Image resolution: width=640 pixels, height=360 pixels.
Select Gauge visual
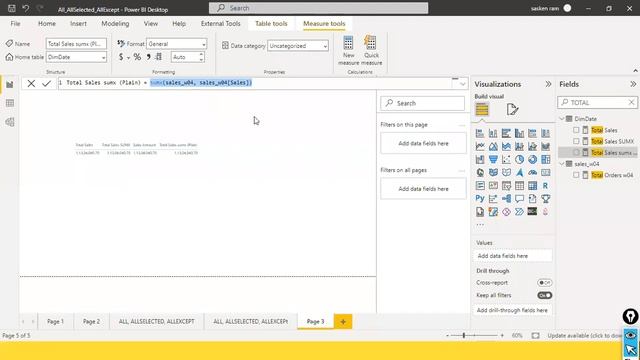532,172
